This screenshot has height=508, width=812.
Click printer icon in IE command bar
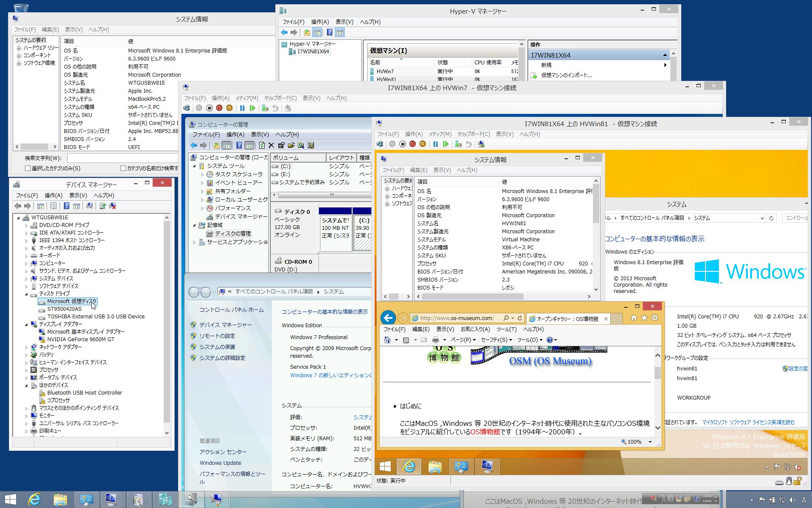tap(436, 340)
